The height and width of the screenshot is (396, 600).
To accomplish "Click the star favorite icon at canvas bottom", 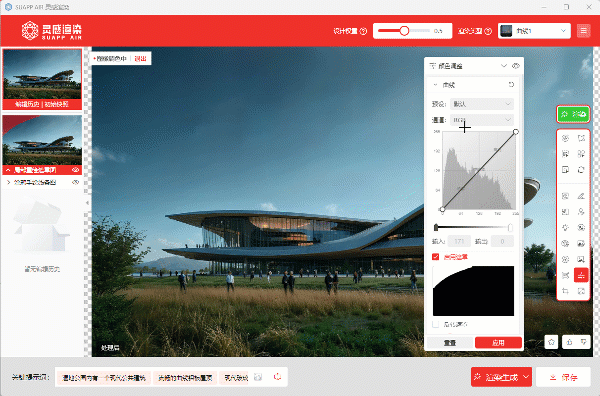I will [x=551, y=342].
